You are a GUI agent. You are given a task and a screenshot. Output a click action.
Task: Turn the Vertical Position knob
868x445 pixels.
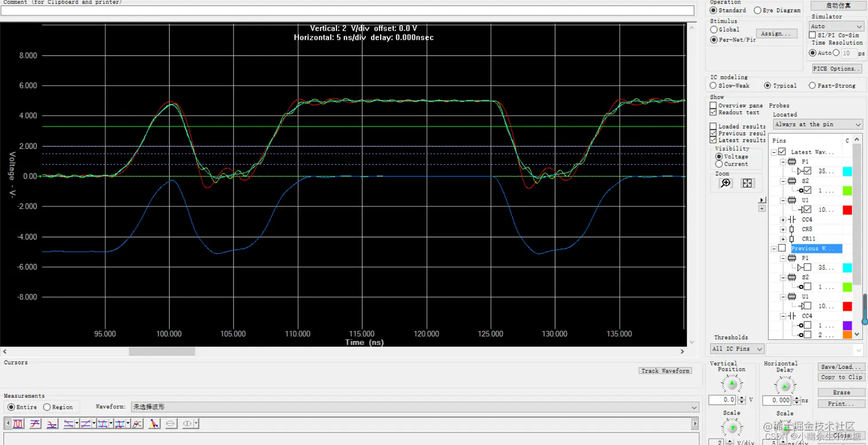point(731,384)
